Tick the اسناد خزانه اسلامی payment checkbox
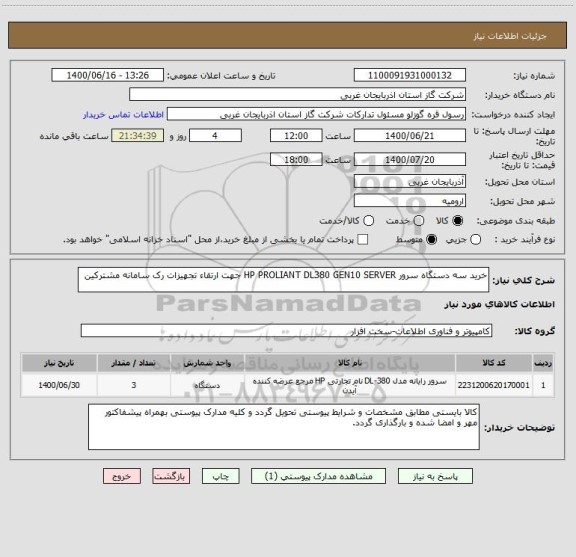576x557 pixels. (x=363, y=240)
